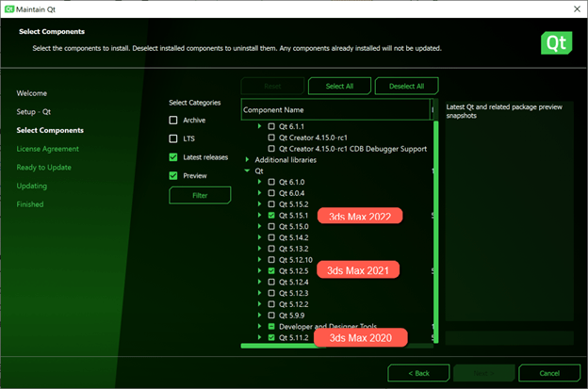Check the Qt 6.0.4 checkbox
The width and height of the screenshot is (588, 389).
(x=271, y=193)
